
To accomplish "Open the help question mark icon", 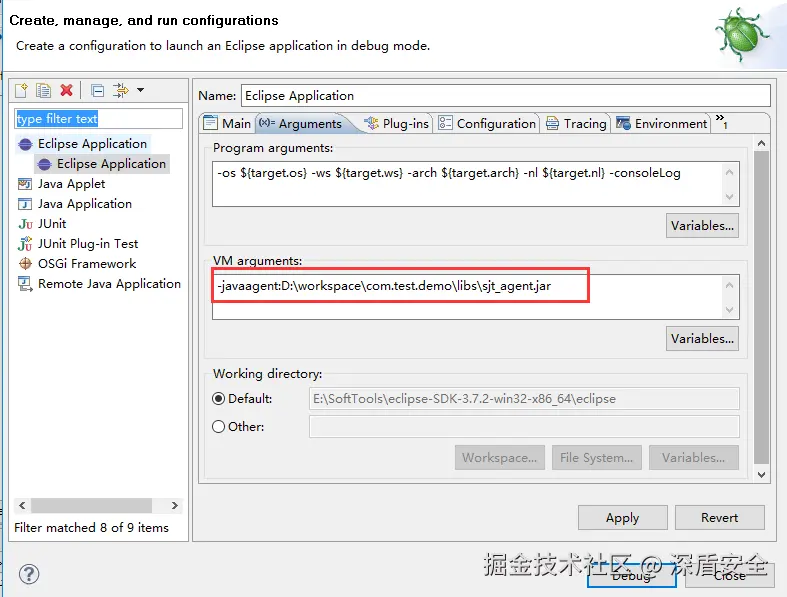I will (29, 574).
